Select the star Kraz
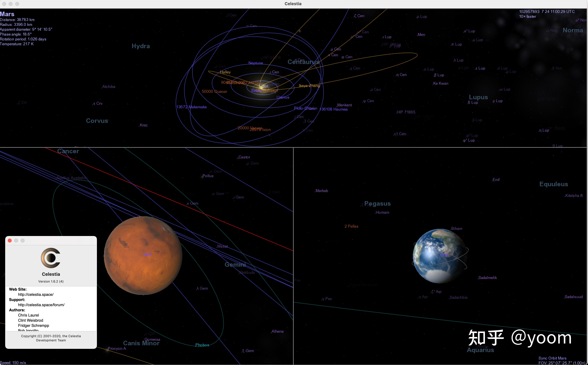 143,125
